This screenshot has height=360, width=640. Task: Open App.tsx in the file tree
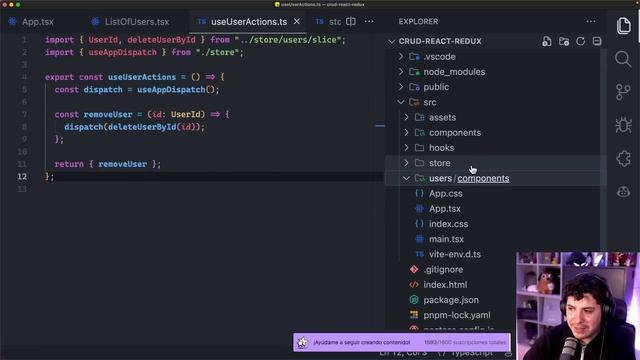pos(444,209)
